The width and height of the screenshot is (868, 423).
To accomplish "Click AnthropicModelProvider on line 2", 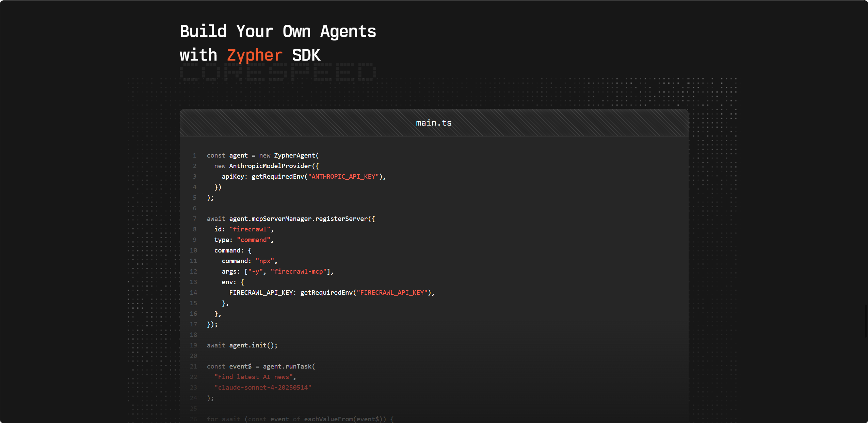I will click(270, 166).
